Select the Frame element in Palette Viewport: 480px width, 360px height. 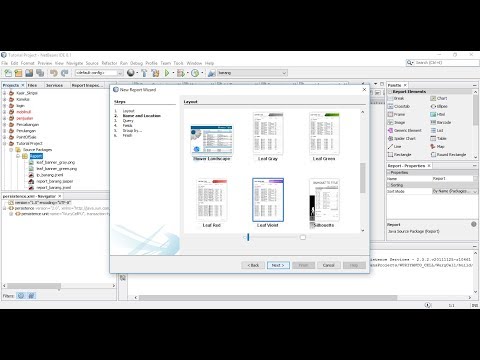[x=396, y=114]
